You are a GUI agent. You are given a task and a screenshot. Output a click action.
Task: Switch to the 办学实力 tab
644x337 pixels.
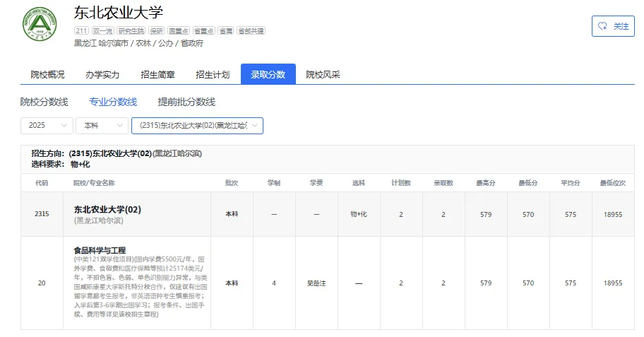[x=102, y=74]
